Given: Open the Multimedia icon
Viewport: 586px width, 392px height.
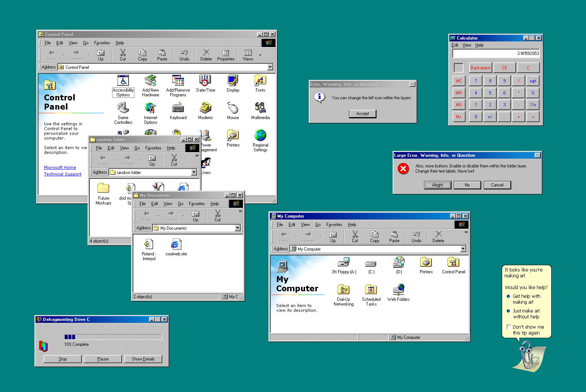Looking at the screenshot, I should tap(260, 111).
